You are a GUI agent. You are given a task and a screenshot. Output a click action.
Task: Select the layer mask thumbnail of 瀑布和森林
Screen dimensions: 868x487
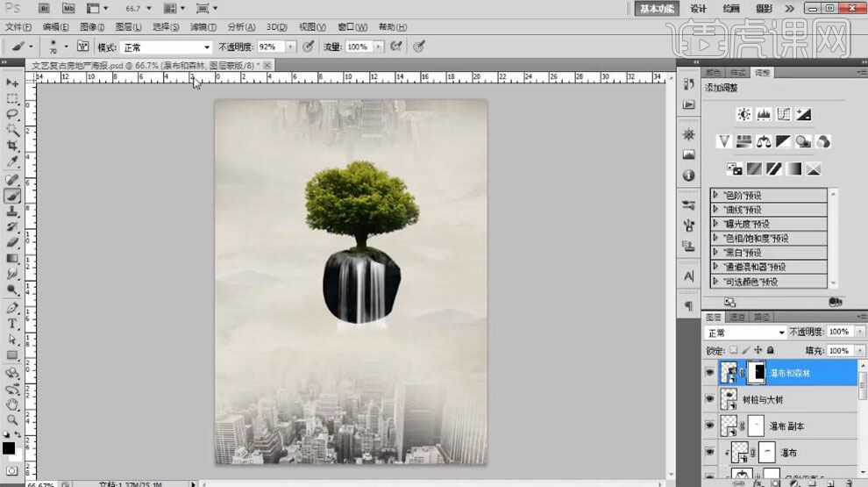click(x=756, y=372)
